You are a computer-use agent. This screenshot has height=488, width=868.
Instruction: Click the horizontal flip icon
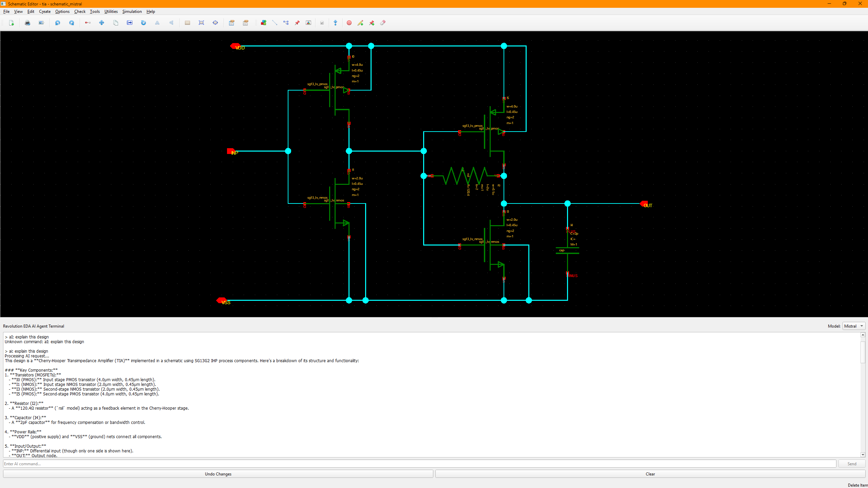(157, 23)
